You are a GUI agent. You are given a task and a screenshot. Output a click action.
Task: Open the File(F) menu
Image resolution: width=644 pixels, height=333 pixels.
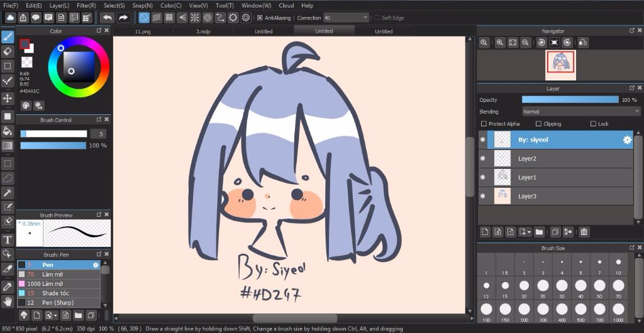[11, 5]
